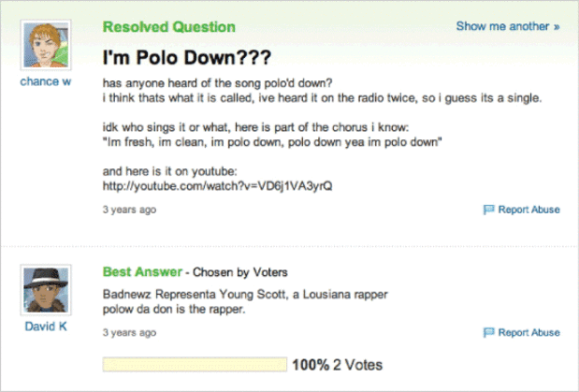Open chance w's avatar picture
The height and width of the screenshot is (392, 579).
click(46, 45)
